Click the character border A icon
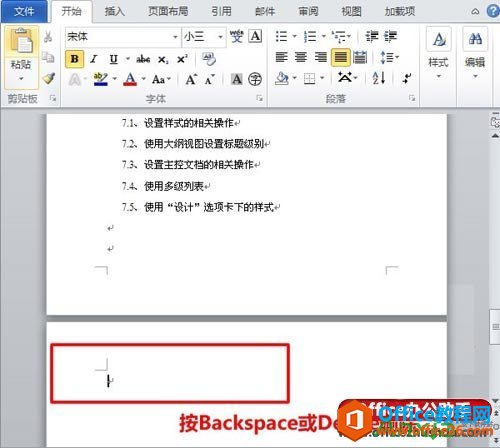This screenshot has width=500, height=448. pos(256,36)
